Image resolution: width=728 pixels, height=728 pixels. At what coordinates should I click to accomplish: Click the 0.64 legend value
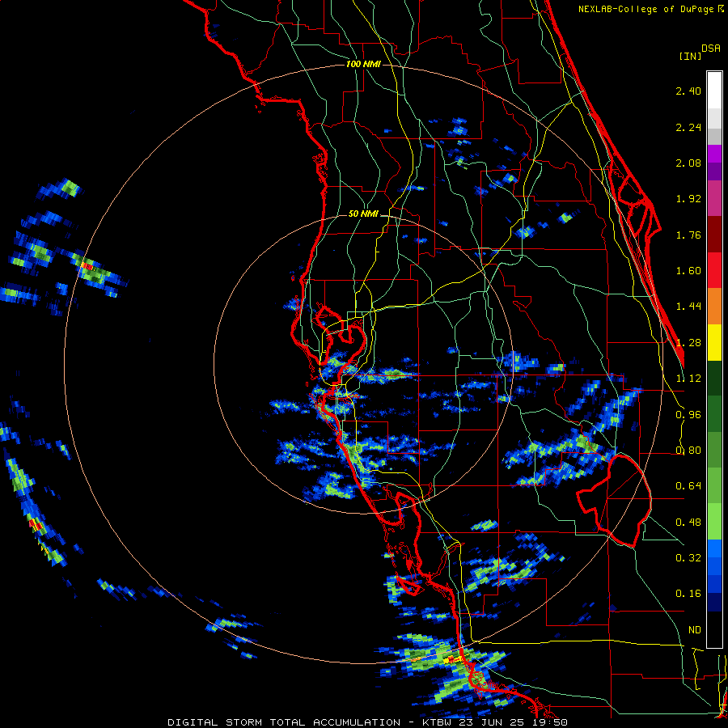688,486
